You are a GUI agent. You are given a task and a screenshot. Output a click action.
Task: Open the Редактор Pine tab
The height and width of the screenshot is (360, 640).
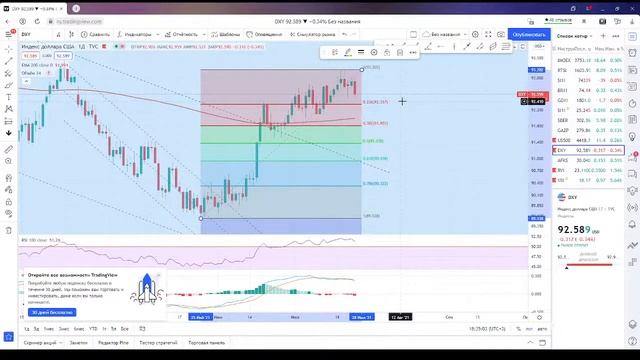coord(113,343)
